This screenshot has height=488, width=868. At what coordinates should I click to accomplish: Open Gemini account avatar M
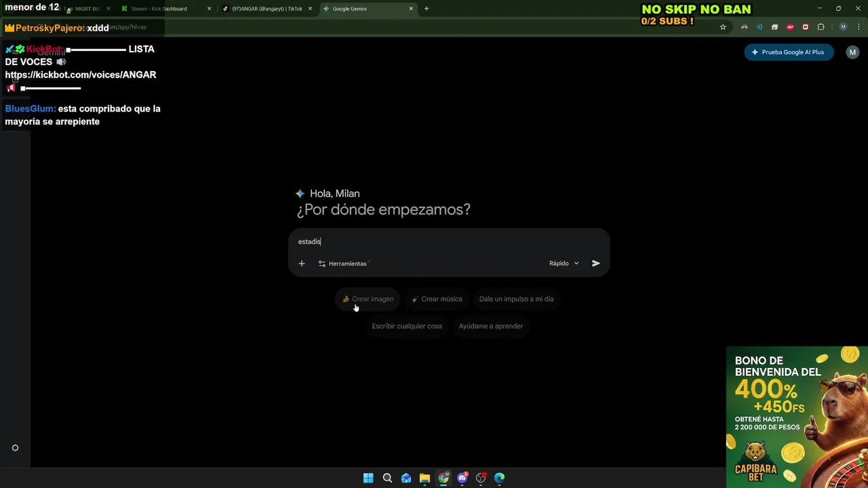pos(852,52)
